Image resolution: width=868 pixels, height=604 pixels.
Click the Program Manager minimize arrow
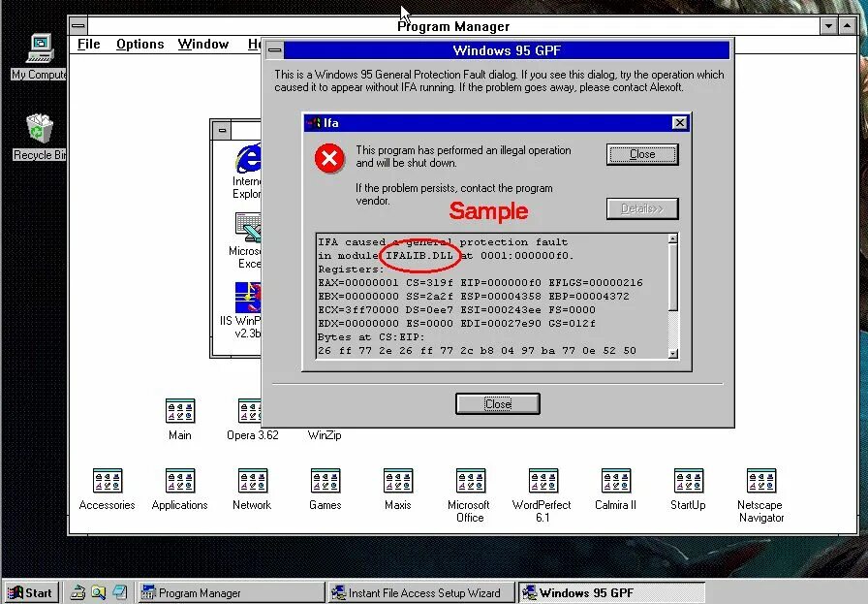coord(828,26)
